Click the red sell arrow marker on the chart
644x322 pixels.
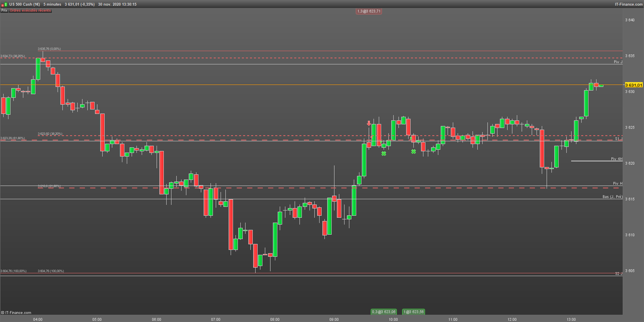point(369,124)
